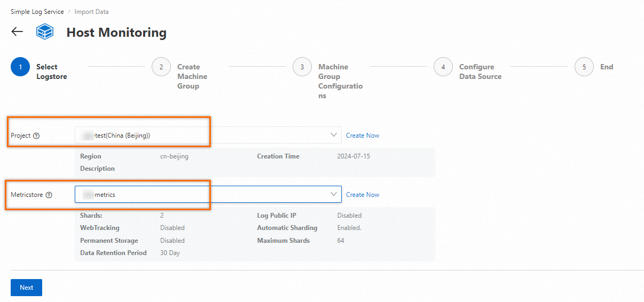The height and width of the screenshot is (302, 644).
Task: Open Simple Log Service breadcrumb
Action: pos(37,12)
